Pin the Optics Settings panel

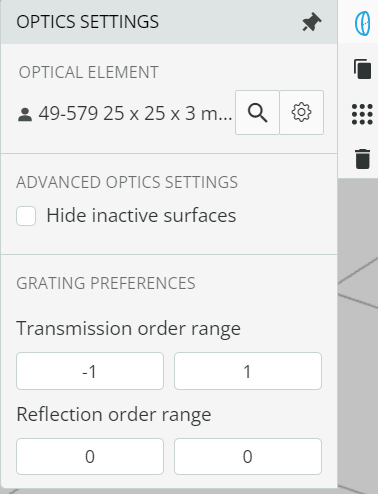312,22
